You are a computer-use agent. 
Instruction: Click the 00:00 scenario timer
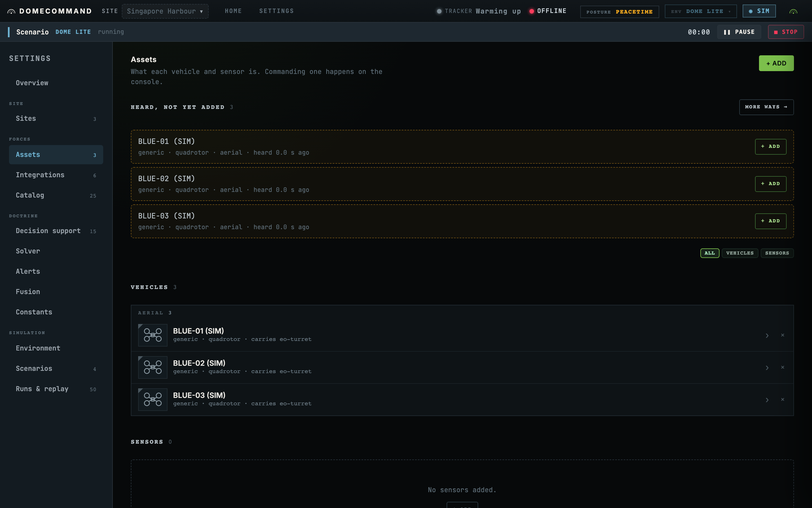(x=699, y=32)
